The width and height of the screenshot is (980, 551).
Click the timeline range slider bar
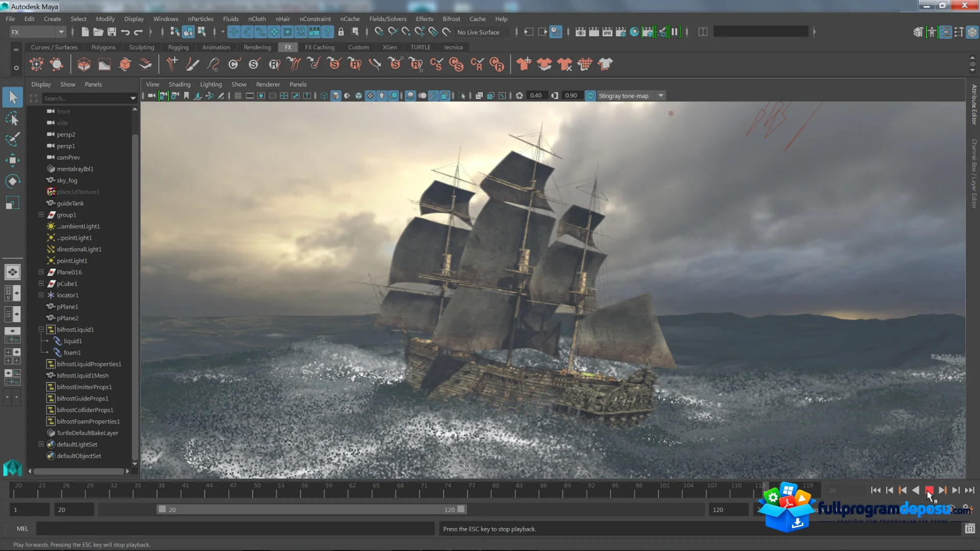point(311,509)
